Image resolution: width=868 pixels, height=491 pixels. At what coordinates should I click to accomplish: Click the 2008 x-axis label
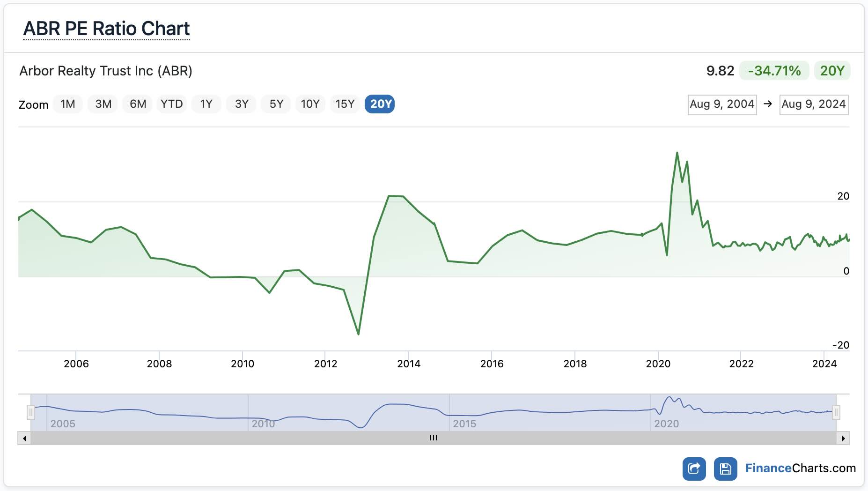tap(159, 364)
